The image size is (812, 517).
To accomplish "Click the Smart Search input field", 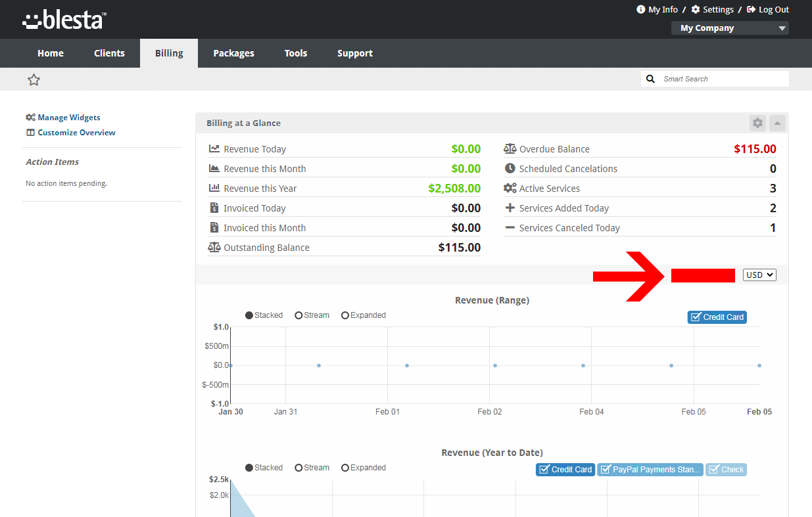I will (x=723, y=79).
